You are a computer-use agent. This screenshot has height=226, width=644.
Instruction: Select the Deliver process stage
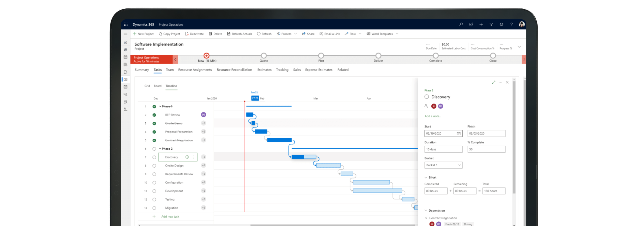click(378, 56)
